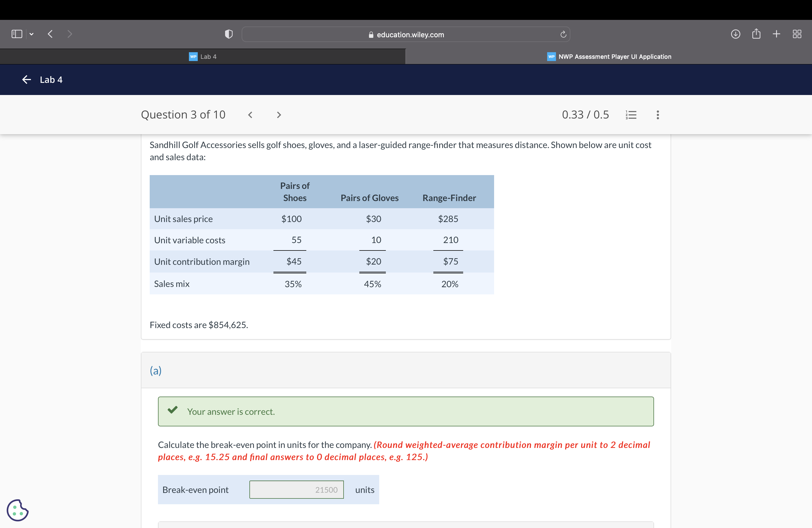812x528 pixels.
Task: Show tab overview using the grid icon
Action: (x=797, y=34)
